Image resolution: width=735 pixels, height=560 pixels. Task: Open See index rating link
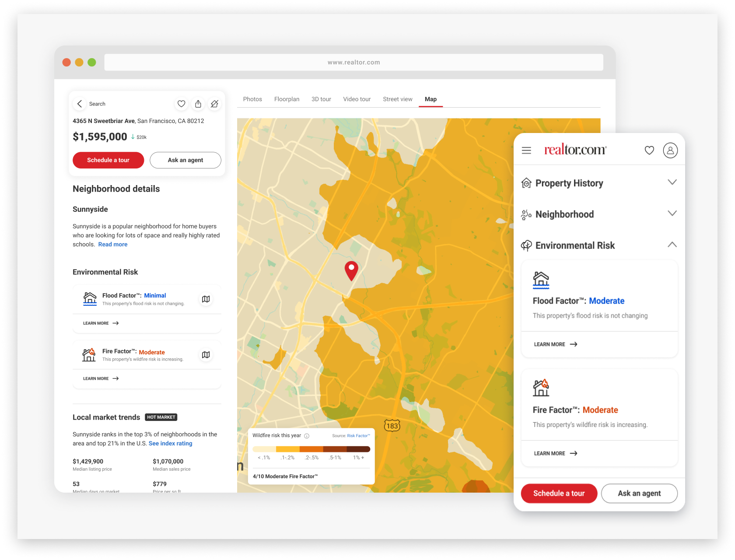coord(170,444)
